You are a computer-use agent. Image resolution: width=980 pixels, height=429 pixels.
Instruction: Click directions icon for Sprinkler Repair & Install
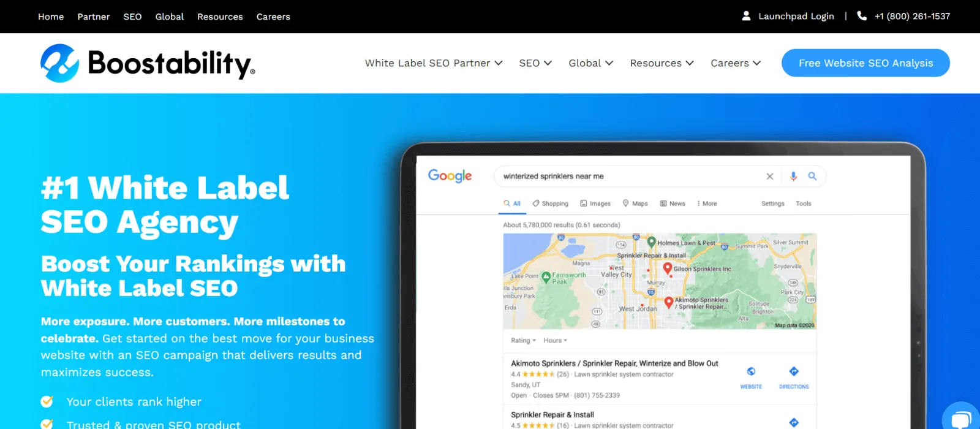[794, 422]
